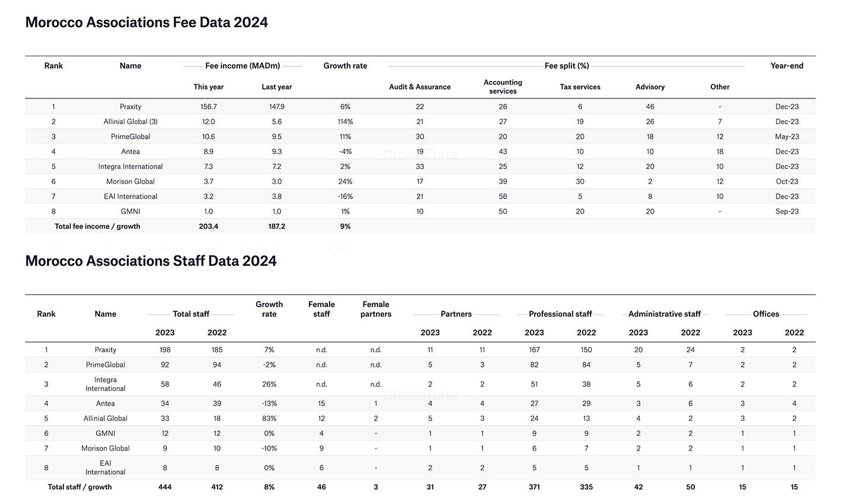
Task: Click the "Morocco Associations Staff Data 2024" title
Action: (x=151, y=261)
